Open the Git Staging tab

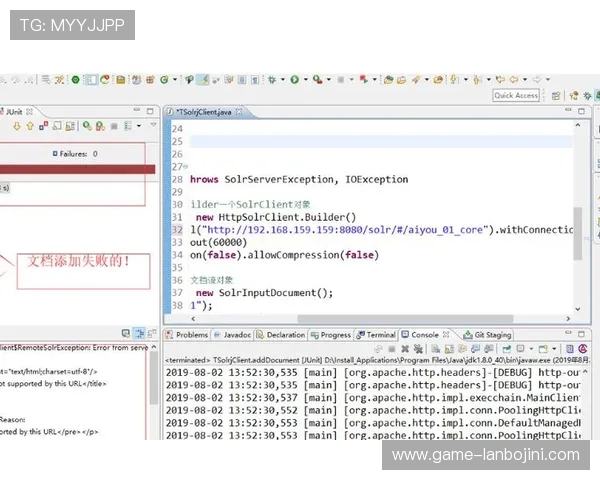(492, 335)
